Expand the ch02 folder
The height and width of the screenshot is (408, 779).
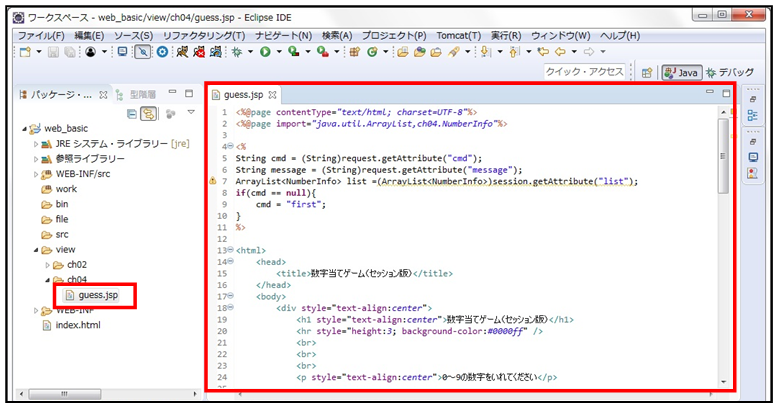[x=47, y=264]
